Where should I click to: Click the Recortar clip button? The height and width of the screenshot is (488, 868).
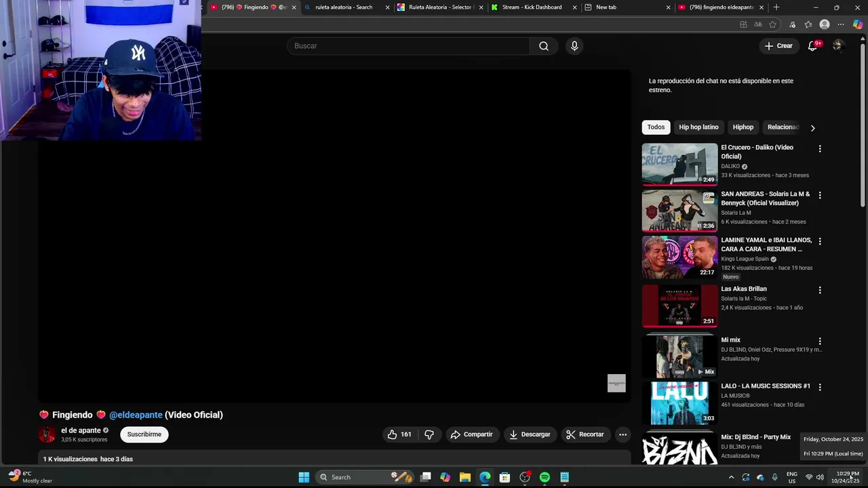click(585, 434)
